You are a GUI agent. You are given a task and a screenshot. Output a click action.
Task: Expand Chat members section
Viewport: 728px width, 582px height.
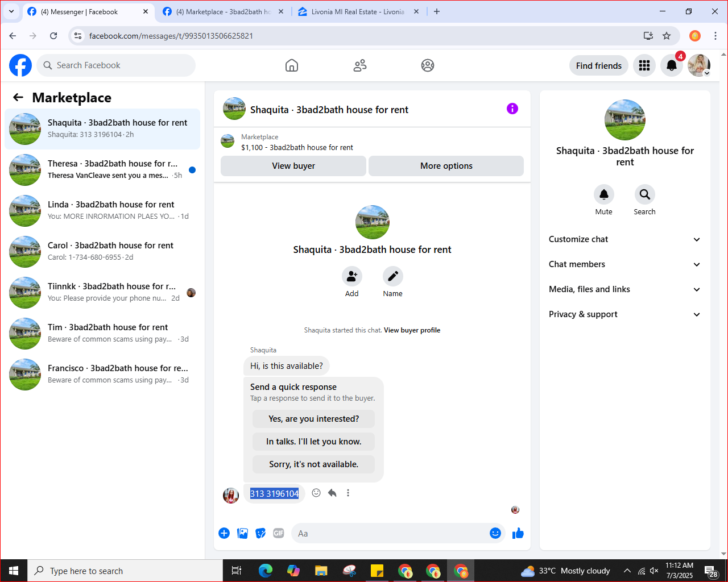(x=625, y=264)
